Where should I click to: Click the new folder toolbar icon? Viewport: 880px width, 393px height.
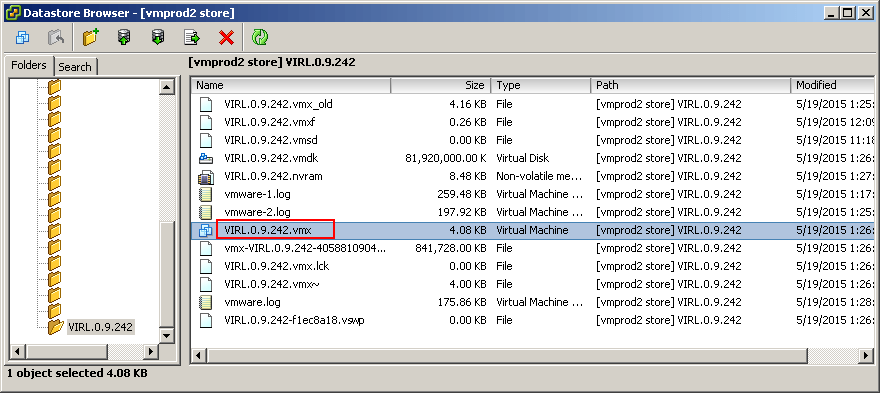point(90,38)
